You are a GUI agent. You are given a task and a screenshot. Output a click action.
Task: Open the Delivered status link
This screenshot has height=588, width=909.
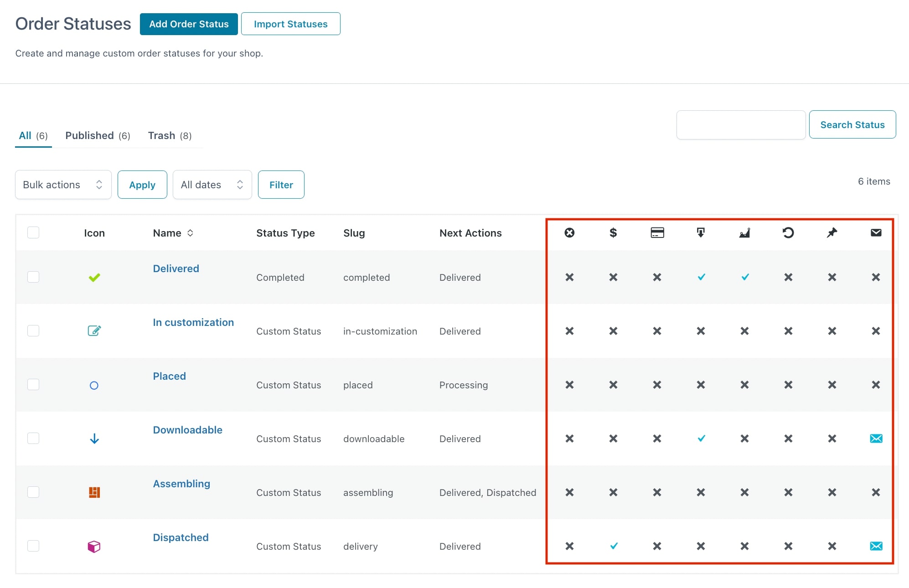176,268
